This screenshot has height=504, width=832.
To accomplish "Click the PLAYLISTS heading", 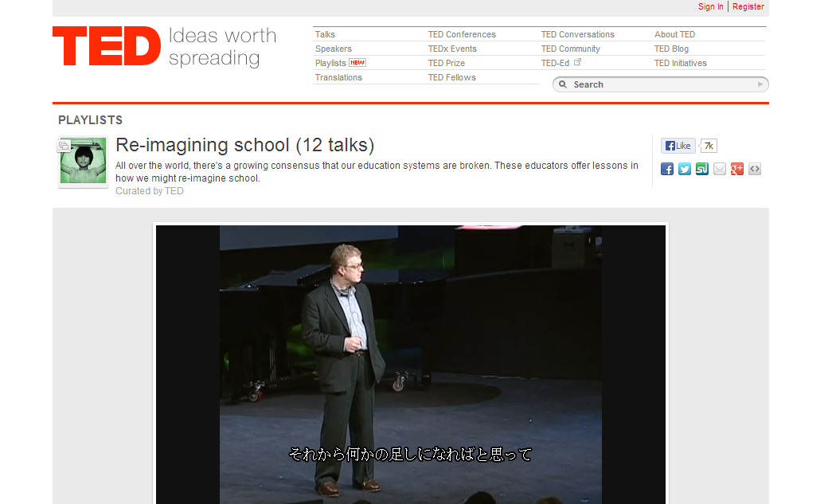I will point(90,120).
